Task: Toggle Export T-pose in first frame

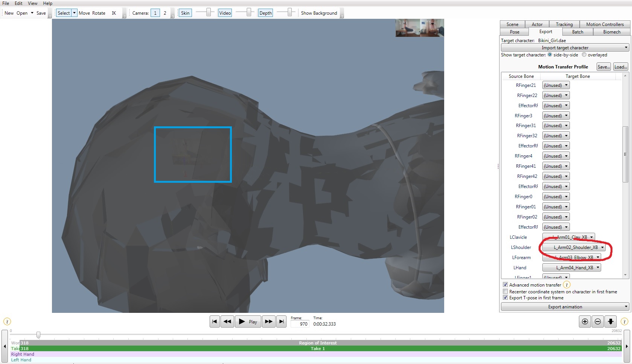Action: 506,297
